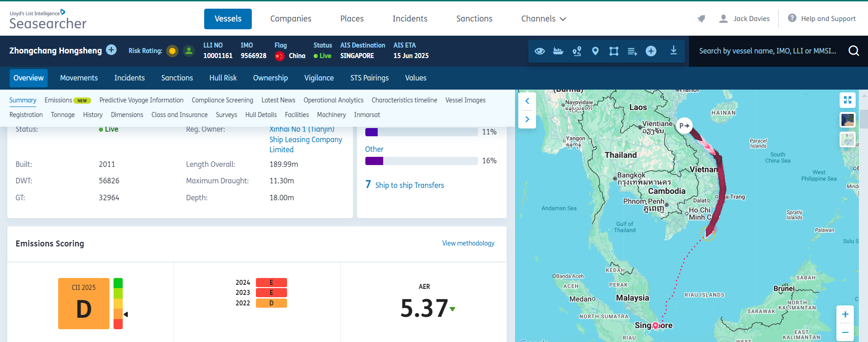Click the Singapore destination pin on the map

click(656, 326)
